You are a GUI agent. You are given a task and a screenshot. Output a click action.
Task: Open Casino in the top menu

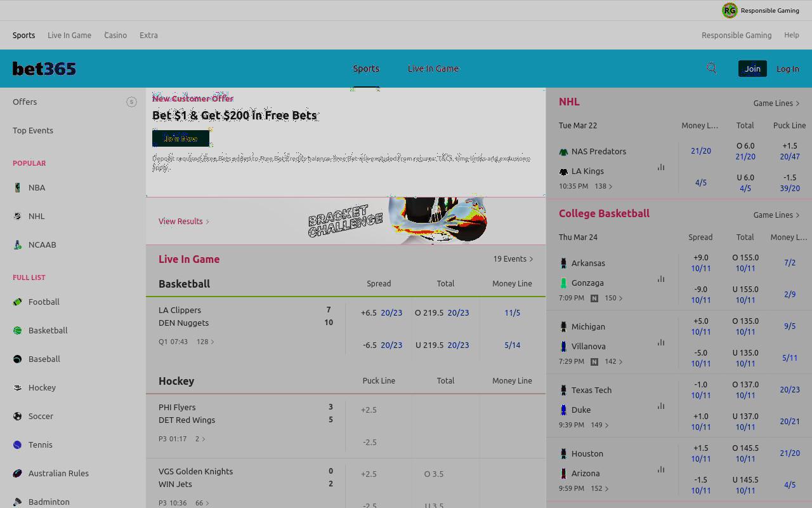point(115,35)
